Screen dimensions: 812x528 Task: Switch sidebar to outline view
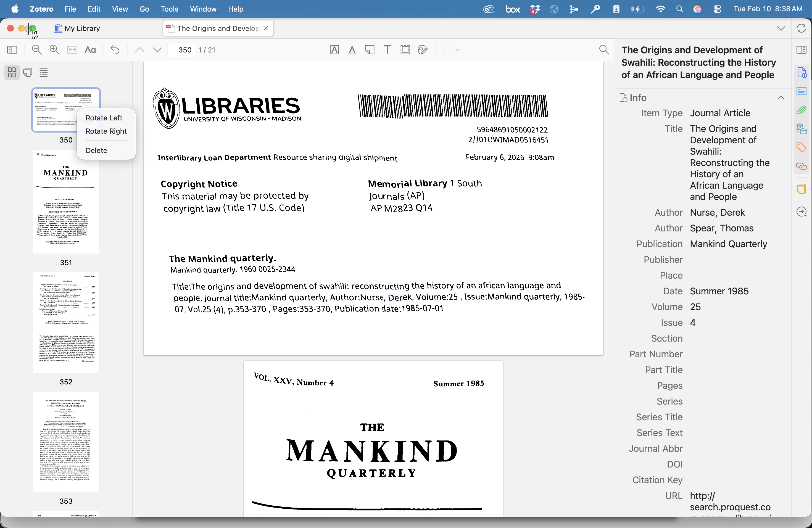[43, 72]
